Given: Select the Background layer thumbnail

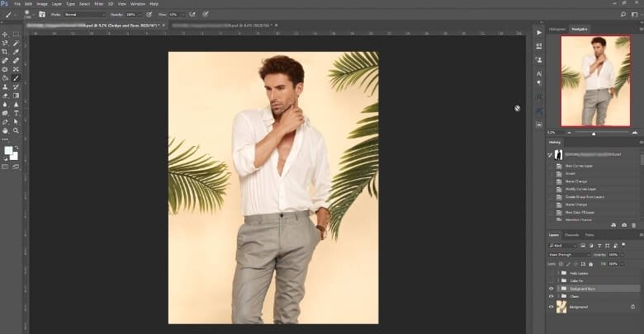Looking at the screenshot, I should pos(561,307).
